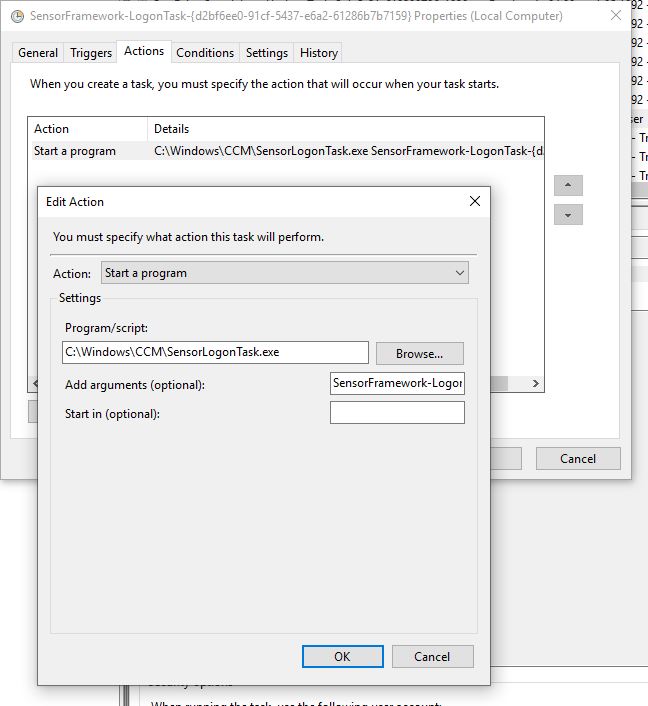Click the task clock icon in title bar
The image size is (648, 706).
coord(17,17)
